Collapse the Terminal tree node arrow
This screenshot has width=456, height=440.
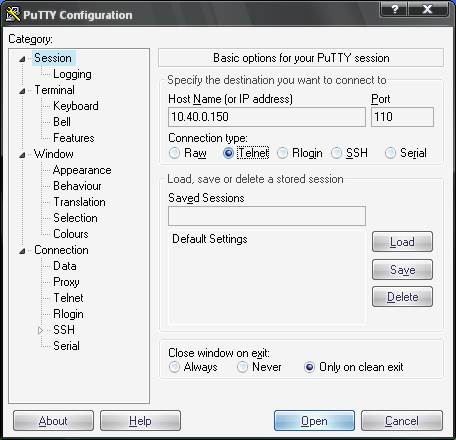22,91
